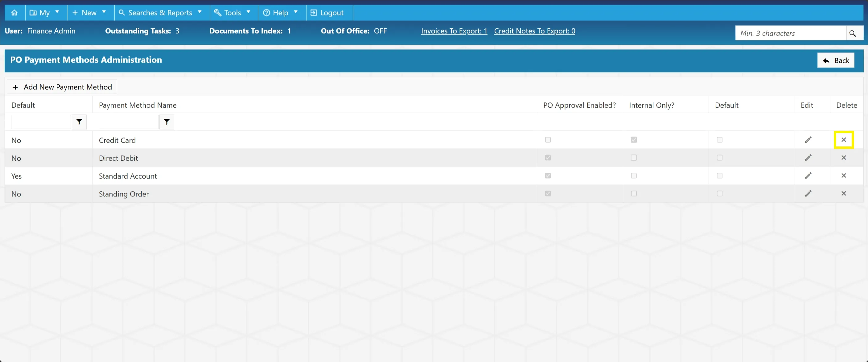Focus the Min. 3 characters search field
This screenshot has height=362, width=868.
pyautogui.click(x=791, y=33)
